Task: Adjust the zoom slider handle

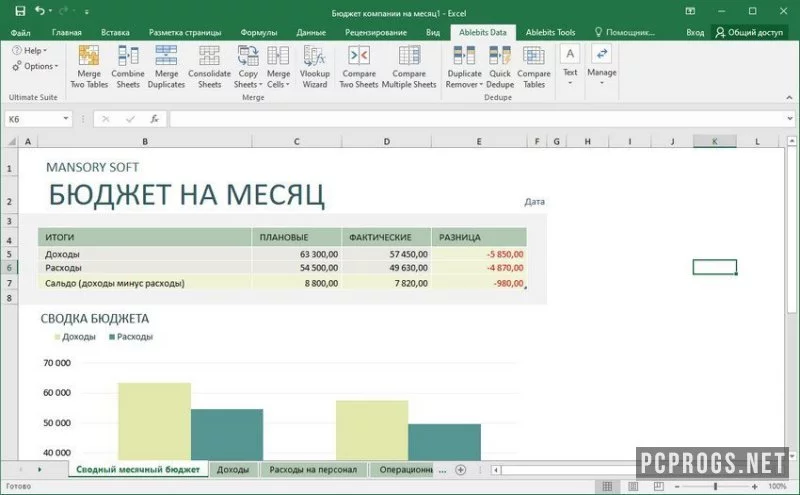Action: pyautogui.click(x=715, y=486)
